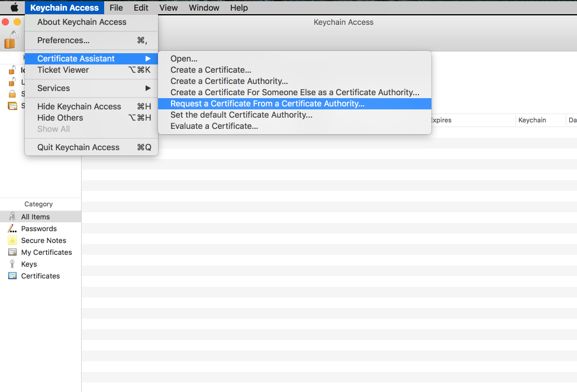Select Secure Notes in Category list
577x392 pixels.
coord(40,240)
